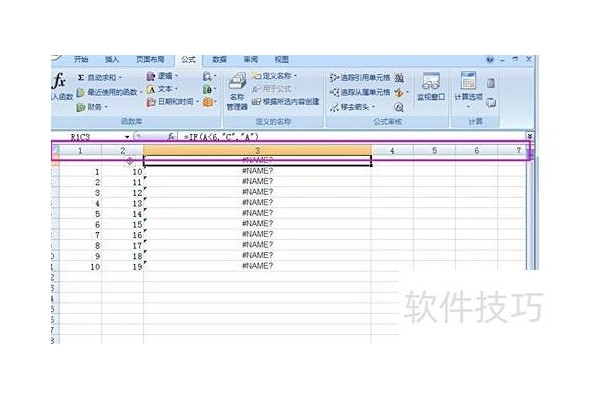
Task: Open Calculation Options (计算选项)
Action: (x=468, y=90)
